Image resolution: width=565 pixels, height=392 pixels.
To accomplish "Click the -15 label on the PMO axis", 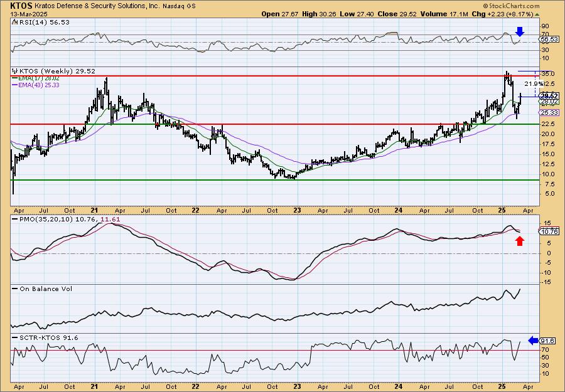I will coord(547,282).
